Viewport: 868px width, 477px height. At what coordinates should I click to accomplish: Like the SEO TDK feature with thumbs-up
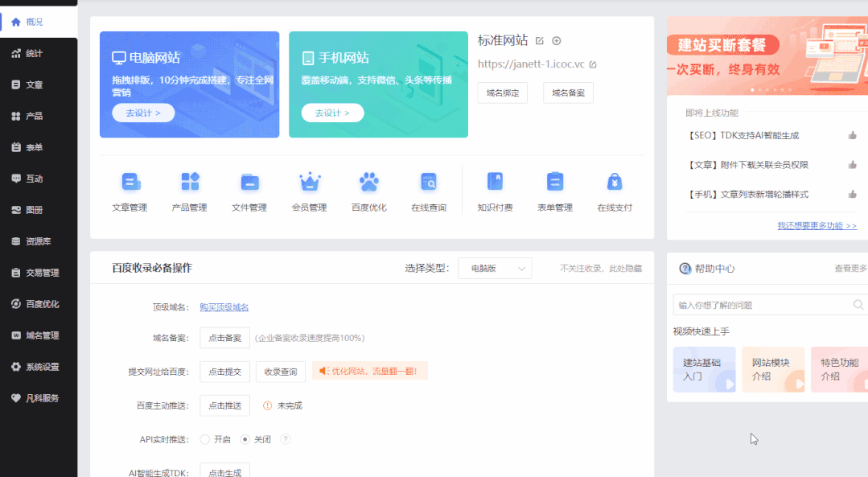click(x=853, y=136)
